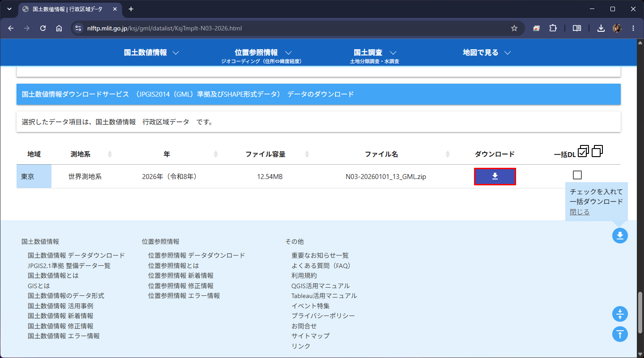Open the browser tab search dropdown

click(9, 9)
